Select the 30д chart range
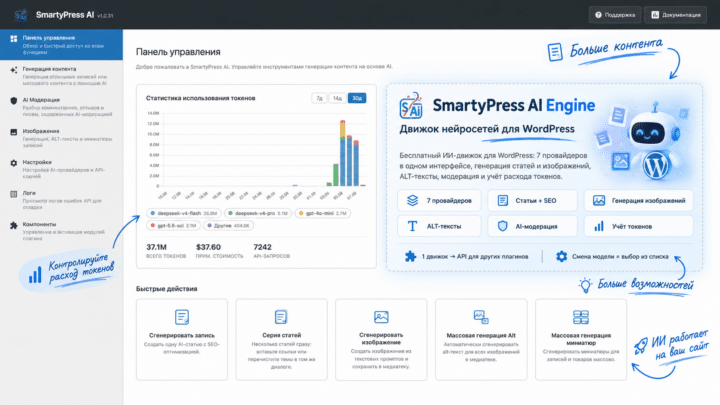 pos(357,98)
